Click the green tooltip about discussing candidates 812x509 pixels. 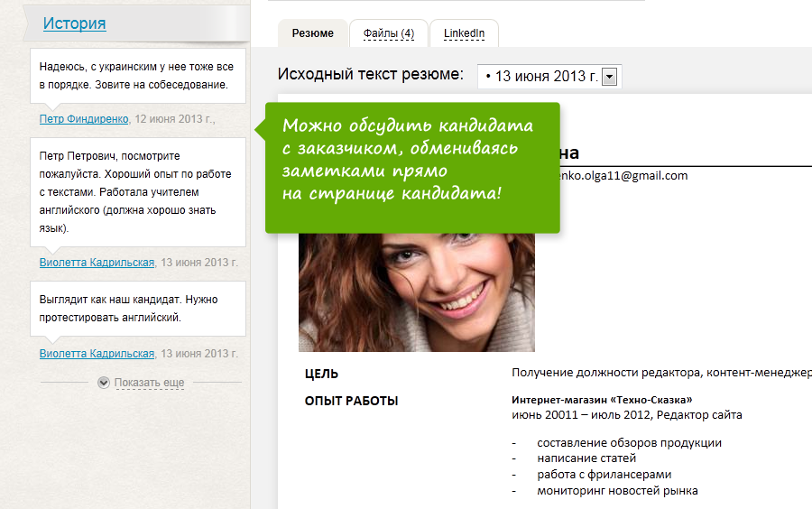pos(411,167)
